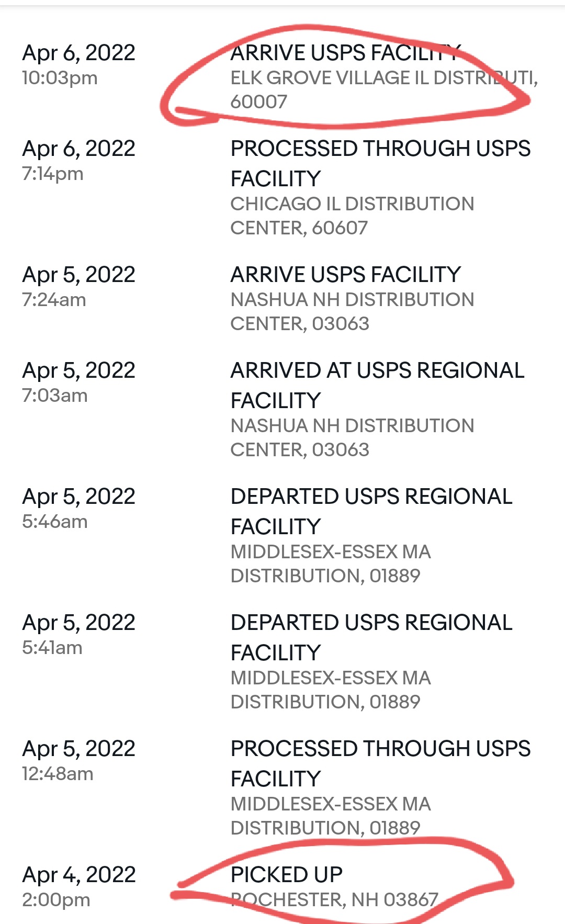Click Departed USPS Regional Facility at 5:46am

tap(371, 512)
